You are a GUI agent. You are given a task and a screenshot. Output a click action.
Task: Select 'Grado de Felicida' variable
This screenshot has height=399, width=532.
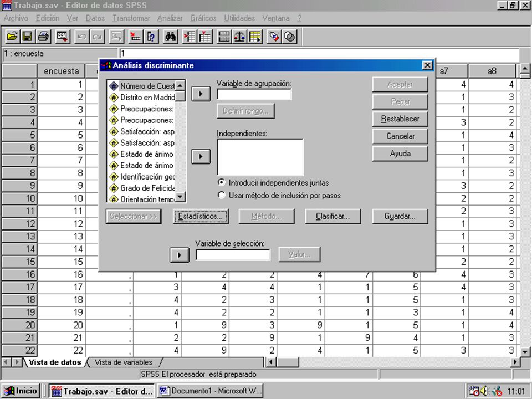(x=141, y=188)
